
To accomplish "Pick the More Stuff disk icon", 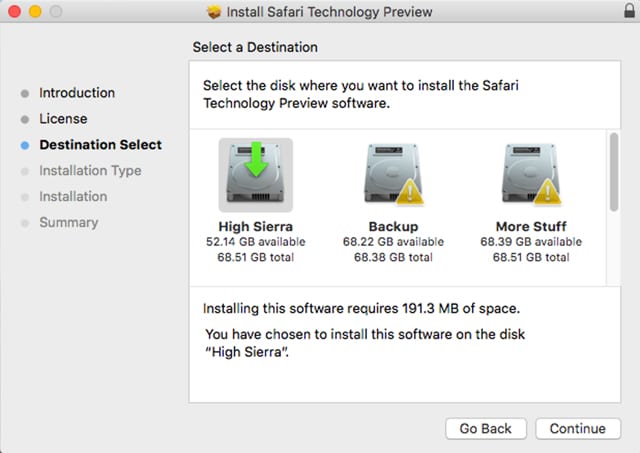I will (531, 174).
